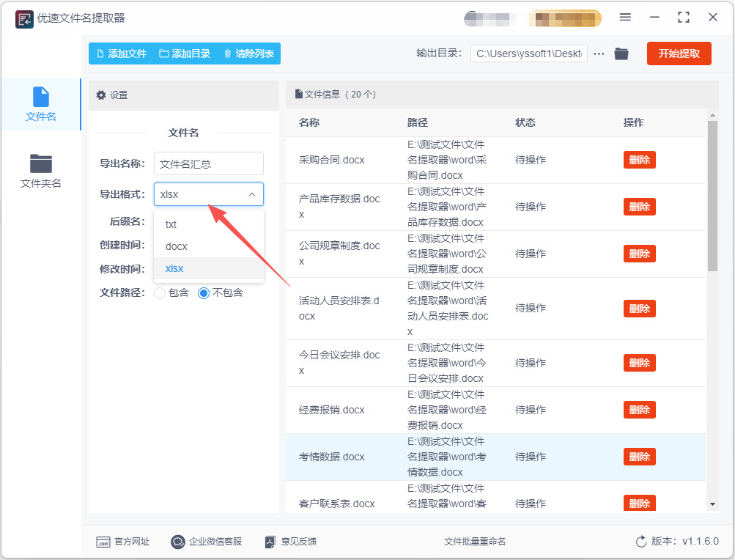The width and height of the screenshot is (735, 560).
Task: Click the 清除列表 button
Action: point(249,54)
